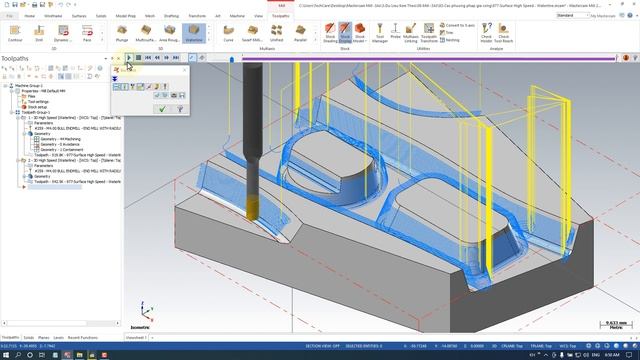The image size is (640, 360).
Task: Click the purple backplot progress bar
Action: pyautogui.click(x=429, y=59)
